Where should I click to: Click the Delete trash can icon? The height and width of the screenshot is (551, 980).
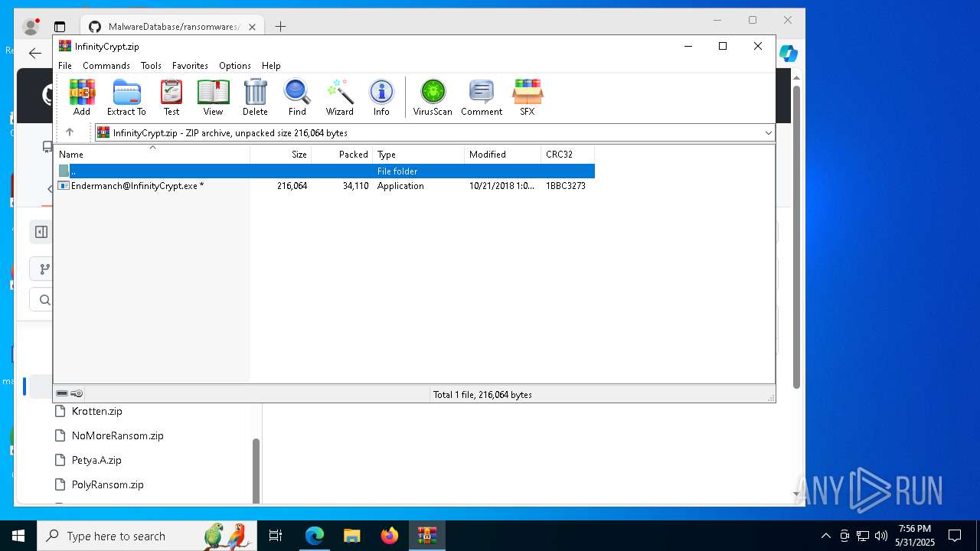click(255, 97)
